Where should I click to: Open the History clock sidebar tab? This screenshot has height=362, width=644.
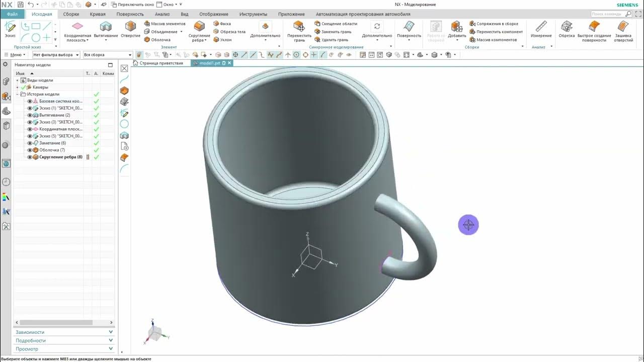[x=6, y=182]
